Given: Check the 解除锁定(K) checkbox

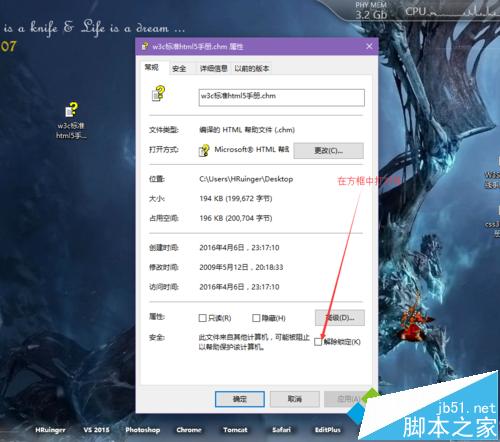Looking at the screenshot, I should pyautogui.click(x=318, y=342).
